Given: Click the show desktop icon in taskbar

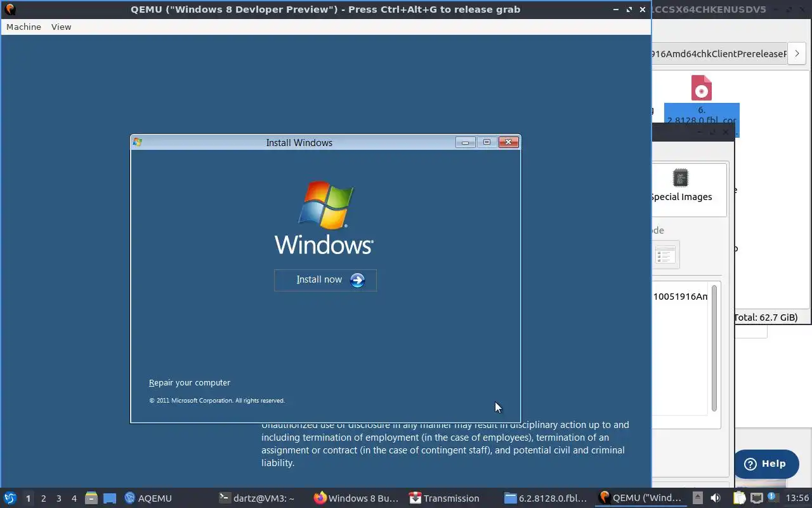Looking at the screenshot, I should pyautogui.click(x=110, y=498).
